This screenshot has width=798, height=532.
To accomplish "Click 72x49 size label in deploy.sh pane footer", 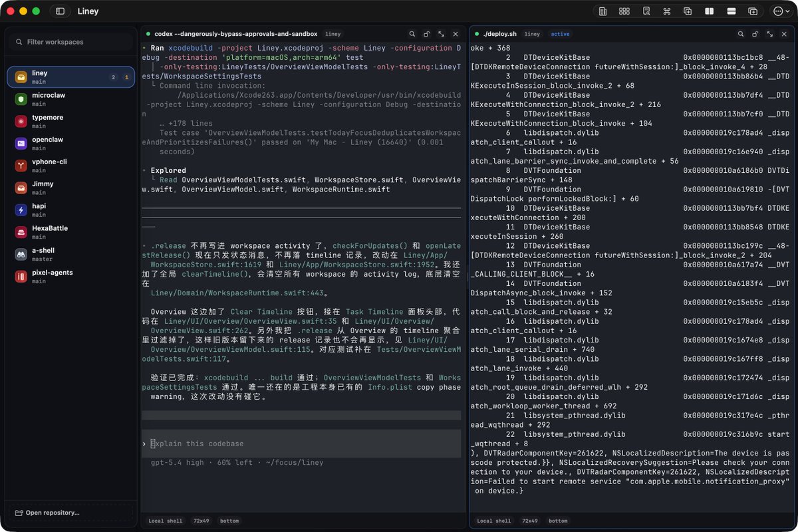I will (x=531, y=521).
